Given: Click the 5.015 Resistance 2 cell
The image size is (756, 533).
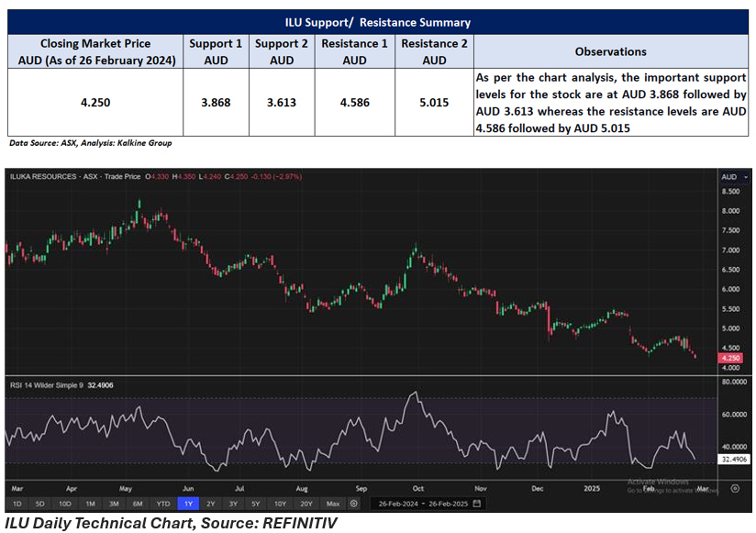Looking at the screenshot, I should pyautogui.click(x=434, y=102).
